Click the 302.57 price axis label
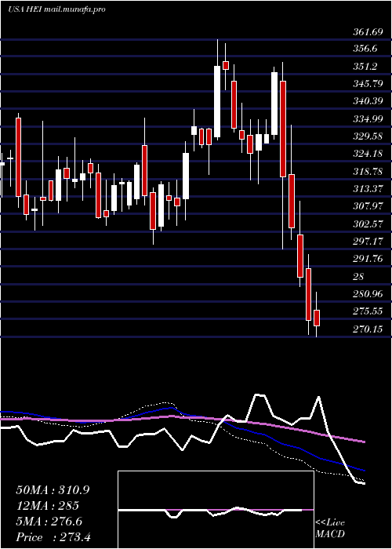392x549 pixels. [367, 224]
